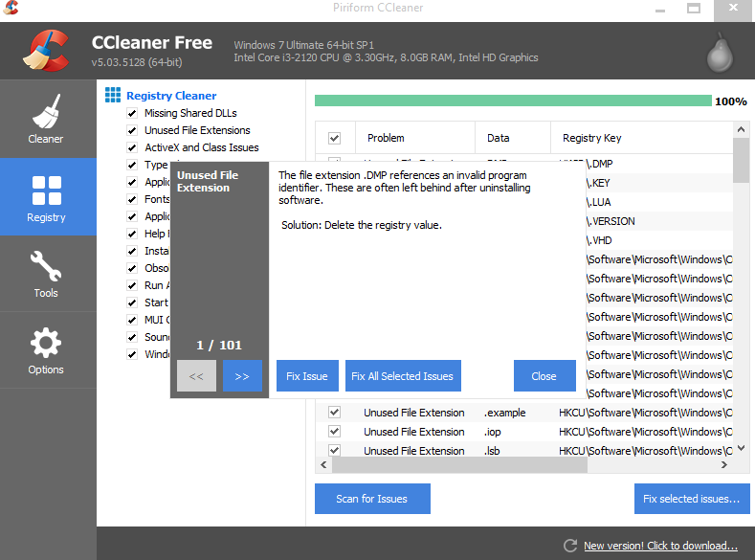The height and width of the screenshot is (560, 755).
Task: Select the .iop Unused File Extension row
Action: [x=523, y=432]
